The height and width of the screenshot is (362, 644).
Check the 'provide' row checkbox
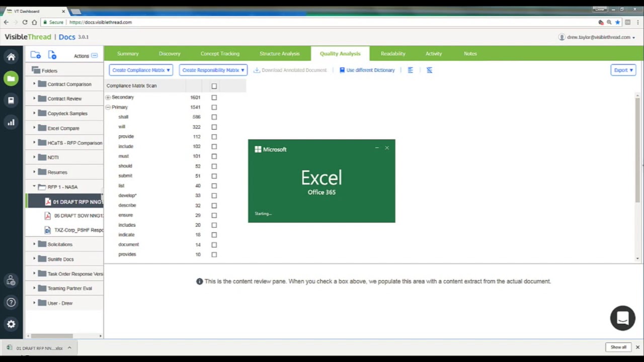click(214, 137)
